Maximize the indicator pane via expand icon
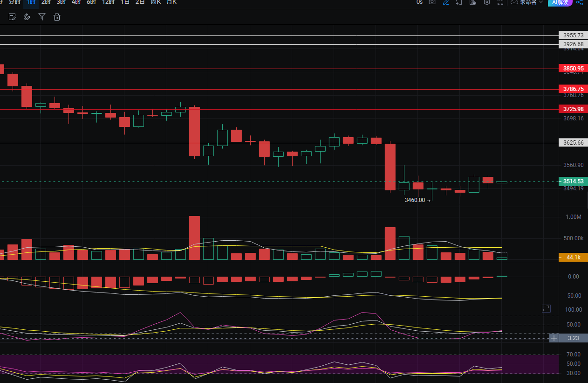This screenshot has height=383, width=588. point(546,308)
